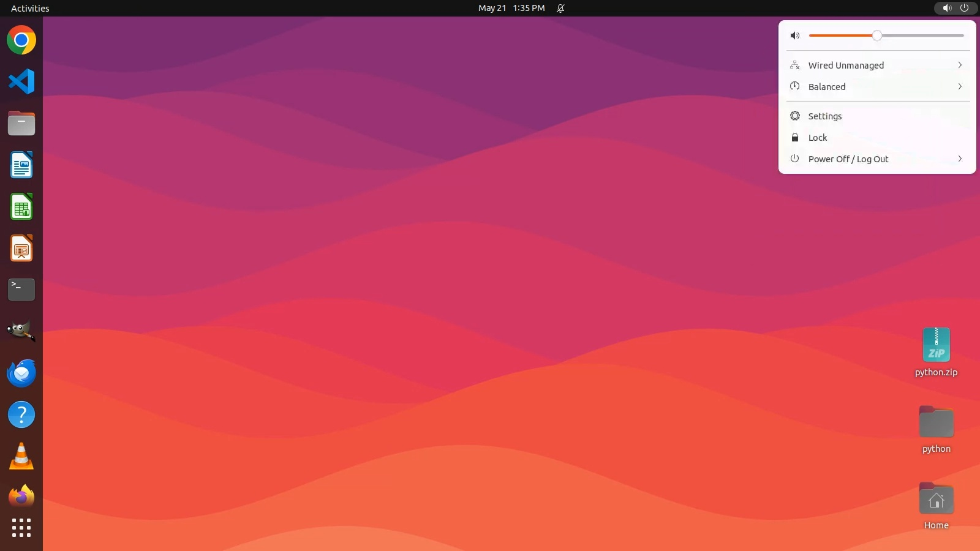Mute volume via speaker icon in menu
980x551 pixels.
point(795,36)
